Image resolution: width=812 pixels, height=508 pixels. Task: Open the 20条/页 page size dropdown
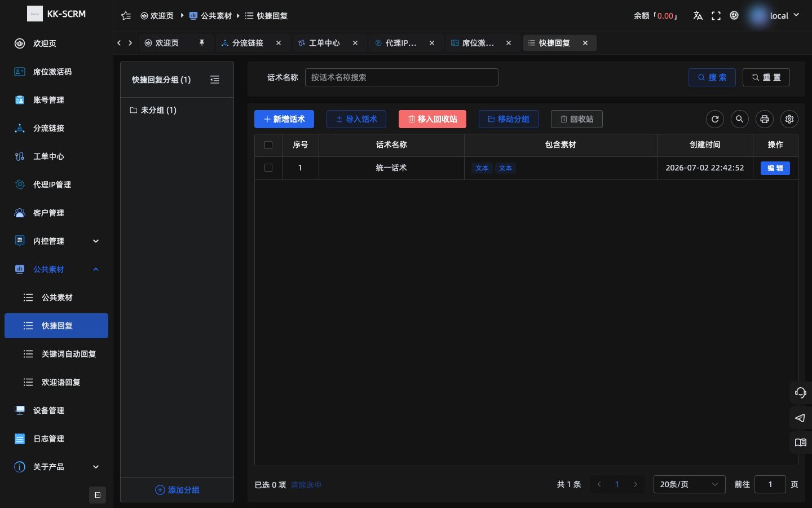tap(689, 484)
